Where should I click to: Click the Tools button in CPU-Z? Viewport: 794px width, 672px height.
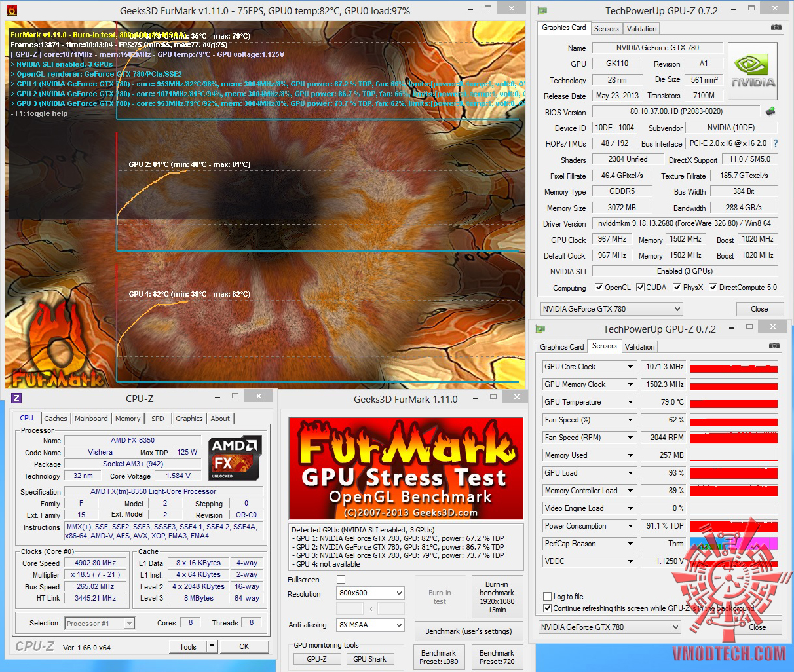click(x=188, y=646)
